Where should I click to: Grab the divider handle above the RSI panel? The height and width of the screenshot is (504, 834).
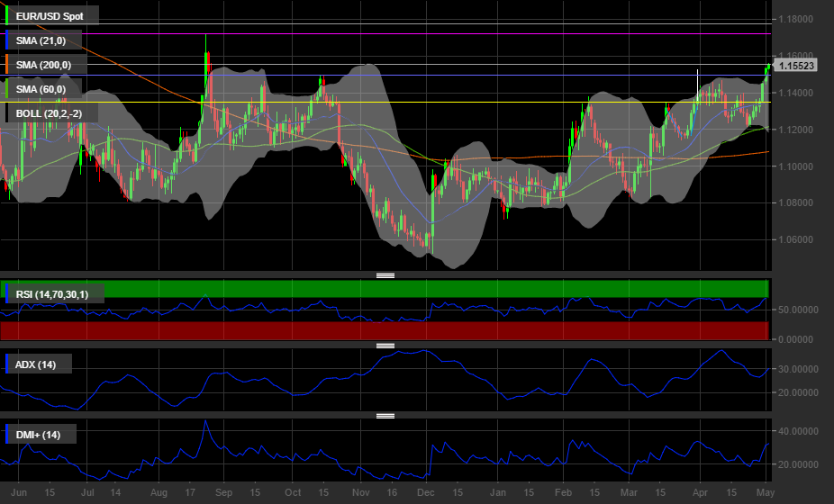pos(385,274)
